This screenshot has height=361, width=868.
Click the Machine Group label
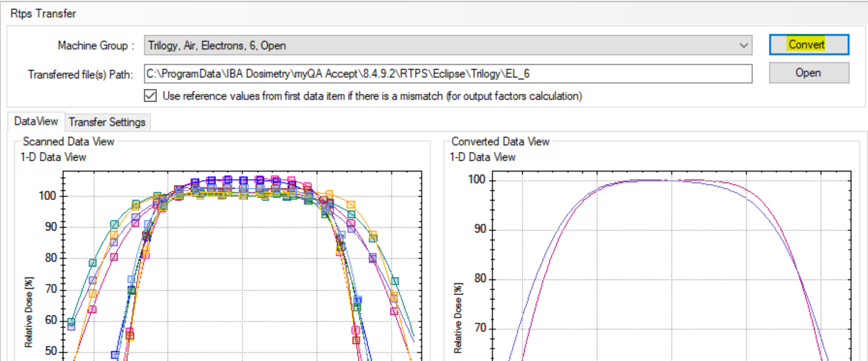(96, 46)
